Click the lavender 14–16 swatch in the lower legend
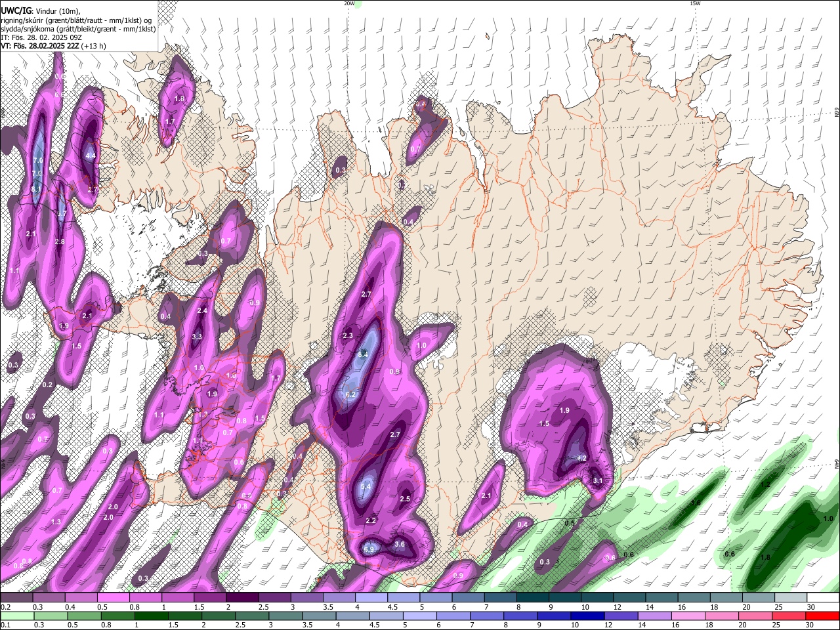 [x=656, y=616]
